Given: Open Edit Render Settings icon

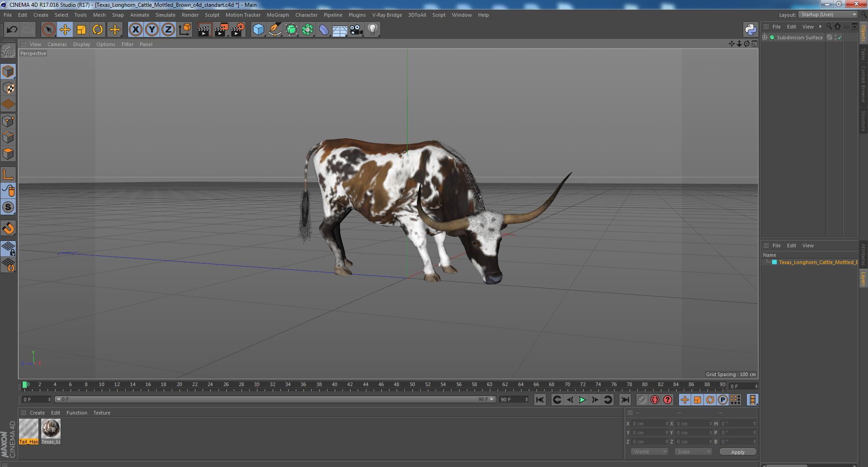Looking at the screenshot, I should (238, 30).
